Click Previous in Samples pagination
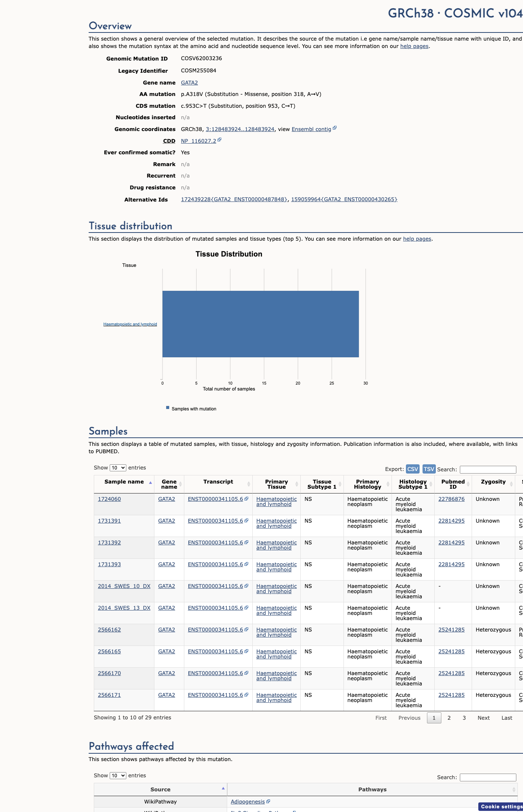 tap(409, 718)
